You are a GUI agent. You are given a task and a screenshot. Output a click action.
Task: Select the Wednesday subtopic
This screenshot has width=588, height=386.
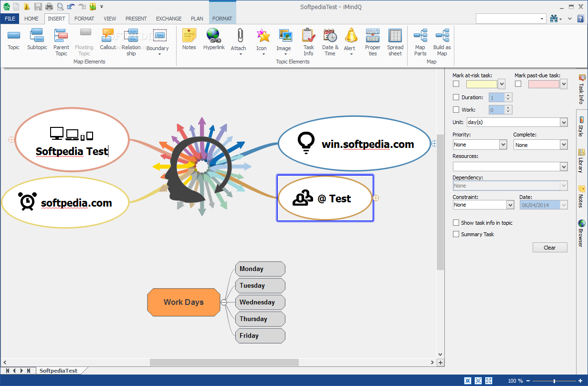260,302
